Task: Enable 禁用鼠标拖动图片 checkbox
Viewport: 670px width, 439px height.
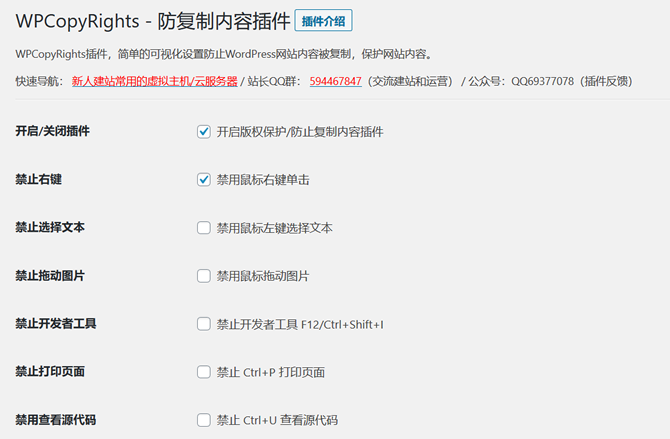Action: pos(204,276)
